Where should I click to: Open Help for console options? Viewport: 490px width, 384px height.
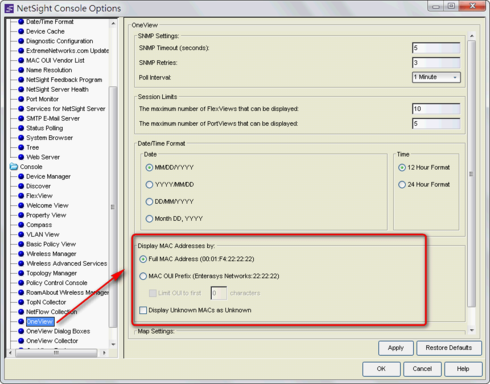463,369
